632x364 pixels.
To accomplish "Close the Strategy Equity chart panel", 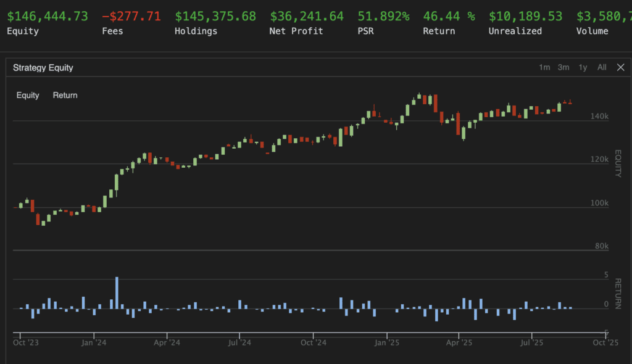I will (x=621, y=67).
